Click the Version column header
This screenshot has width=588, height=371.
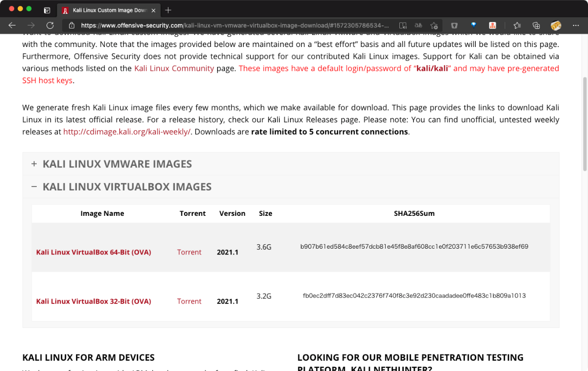[x=232, y=213]
